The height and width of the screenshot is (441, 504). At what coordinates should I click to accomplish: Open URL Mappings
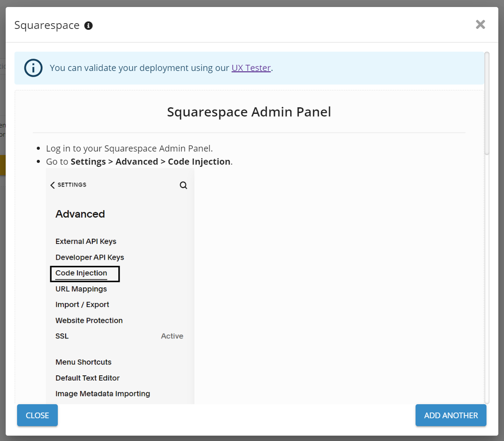pos(81,289)
